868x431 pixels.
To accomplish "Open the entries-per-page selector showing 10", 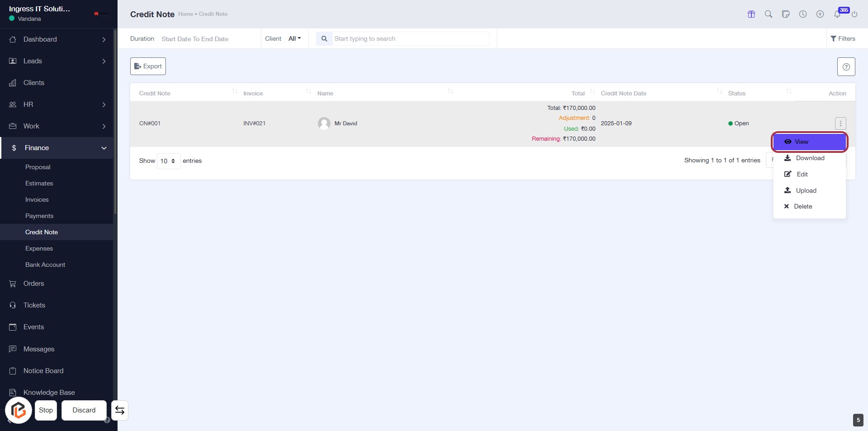I will click(168, 161).
